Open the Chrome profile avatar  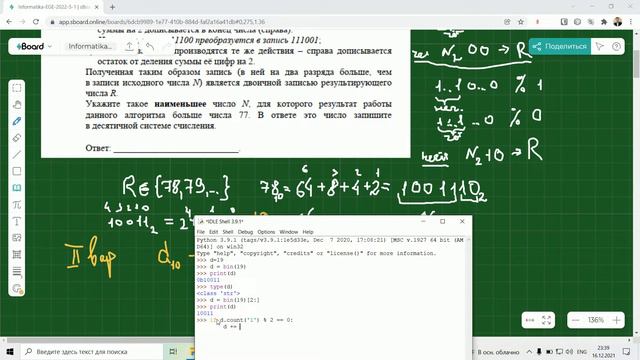pyautogui.click(x=618, y=22)
